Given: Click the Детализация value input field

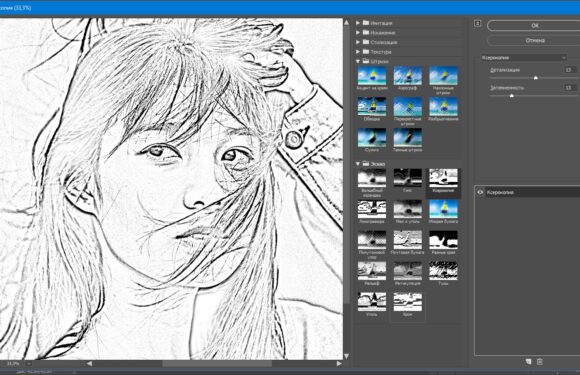Looking at the screenshot, I should (x=569, y=70).
